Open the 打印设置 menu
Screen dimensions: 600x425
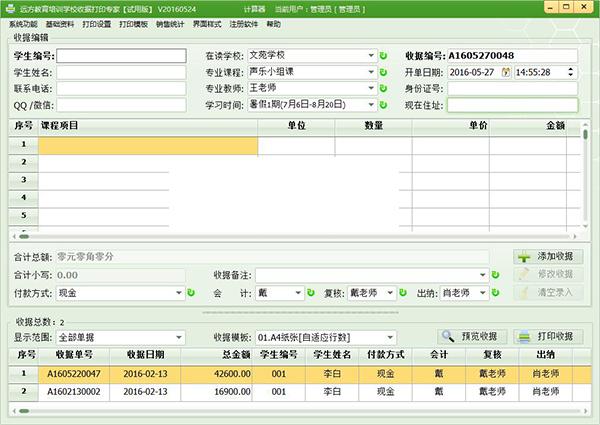[x=96, y=24]
